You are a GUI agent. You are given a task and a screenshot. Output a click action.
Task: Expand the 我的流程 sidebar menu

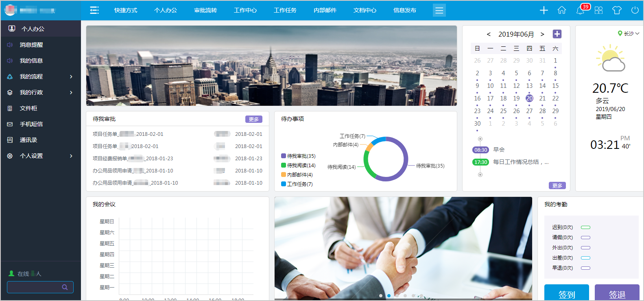pyautogui.click(x=40, y=76)
